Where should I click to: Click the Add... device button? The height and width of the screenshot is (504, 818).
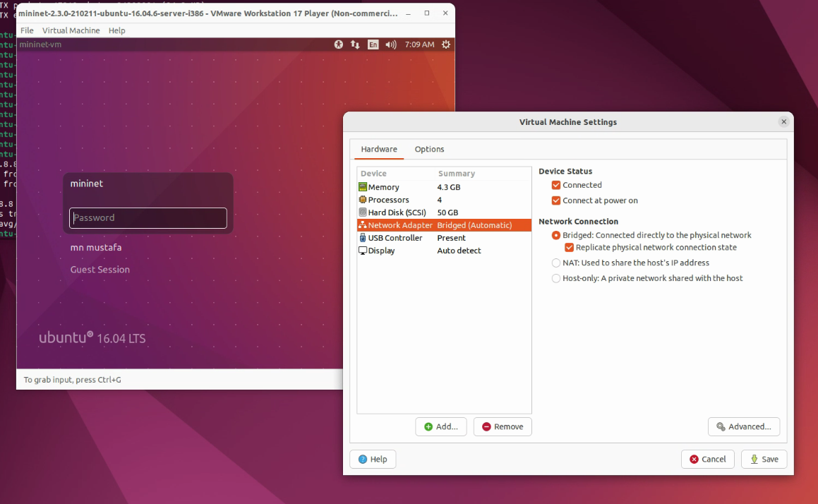441,427
